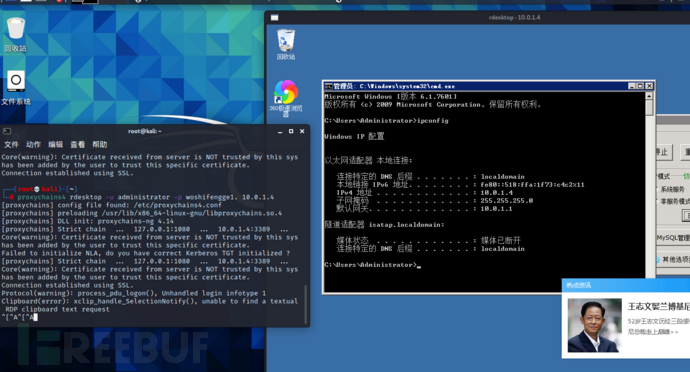Click the cmd window scroll-up arrow
This screenshot has height=372, width=690.
pyautogui.click(x=649, y=96)
